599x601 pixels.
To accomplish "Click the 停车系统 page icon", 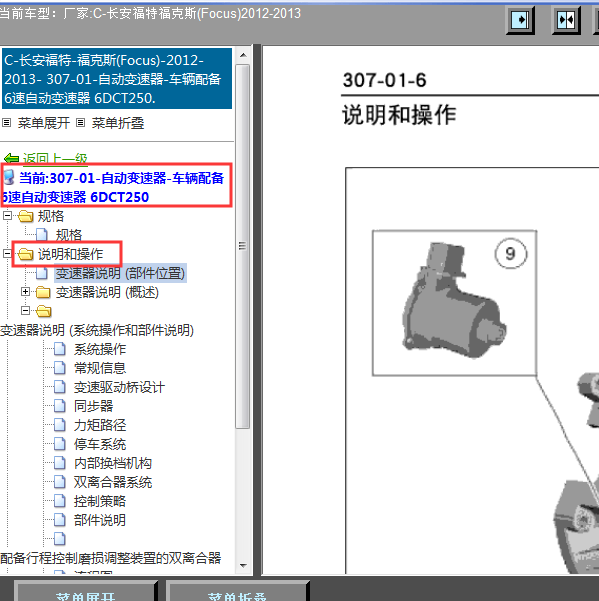I will point(59,444).
